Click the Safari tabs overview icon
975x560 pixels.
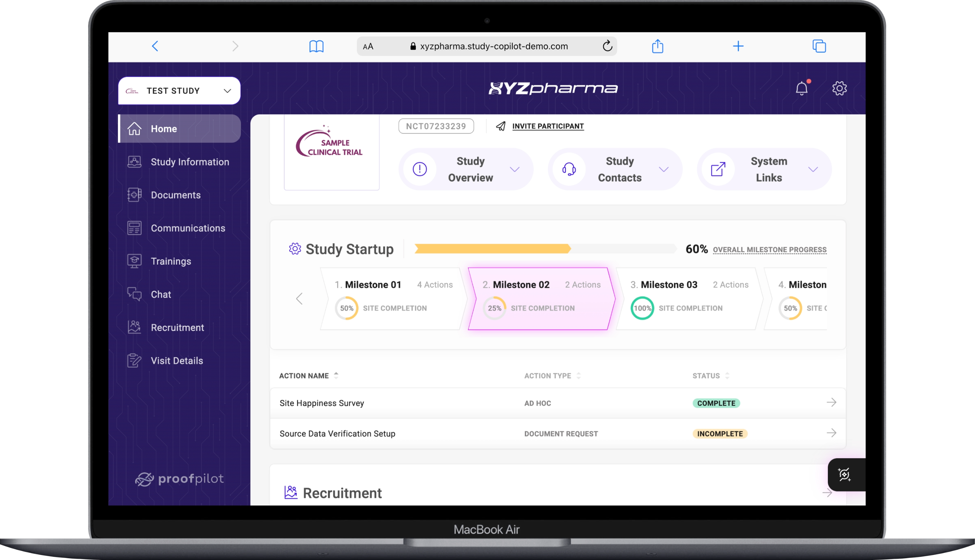click(819, 46)
